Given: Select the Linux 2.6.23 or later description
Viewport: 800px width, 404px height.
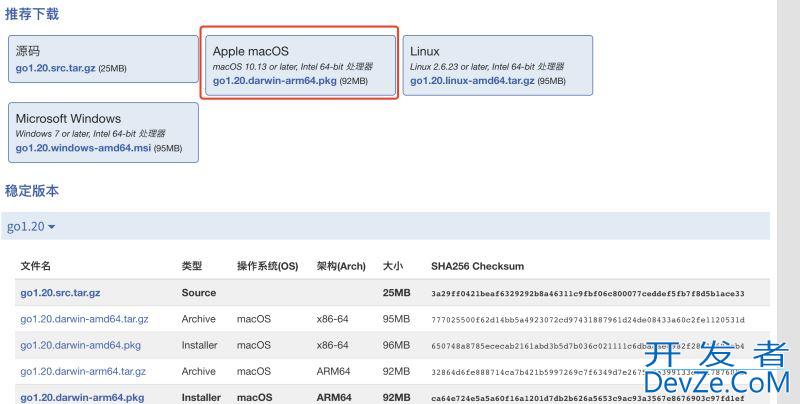Looking at the screenshot, I should [x=487, y=66].
